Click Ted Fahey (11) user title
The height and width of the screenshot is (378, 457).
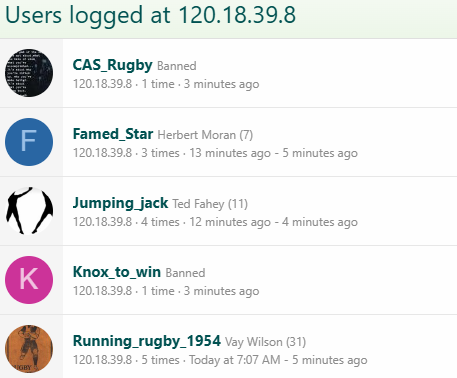(x=210, y=204)
